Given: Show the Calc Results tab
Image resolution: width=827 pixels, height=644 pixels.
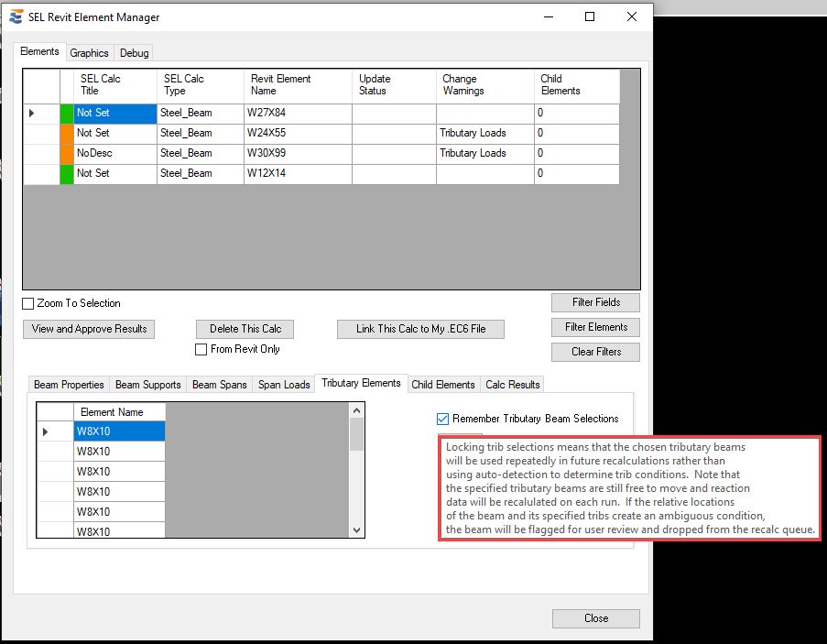Looking at the screenshot, I should (x=513, y=385).
